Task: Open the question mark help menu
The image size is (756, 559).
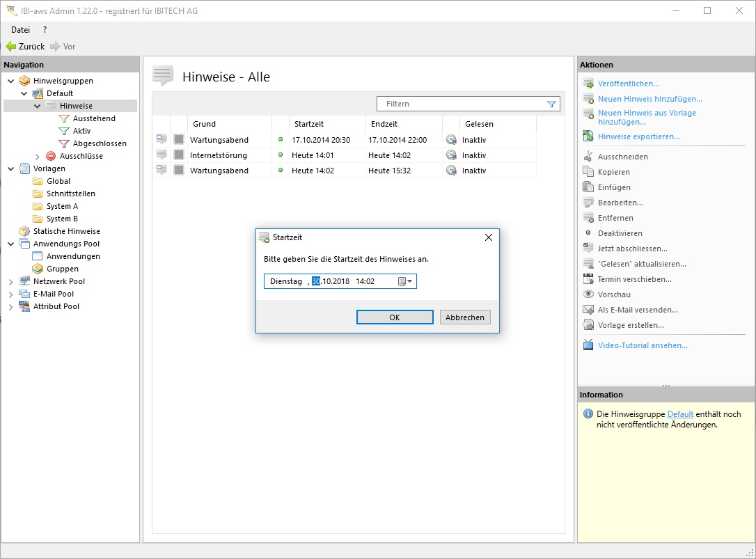Action: 45,30
